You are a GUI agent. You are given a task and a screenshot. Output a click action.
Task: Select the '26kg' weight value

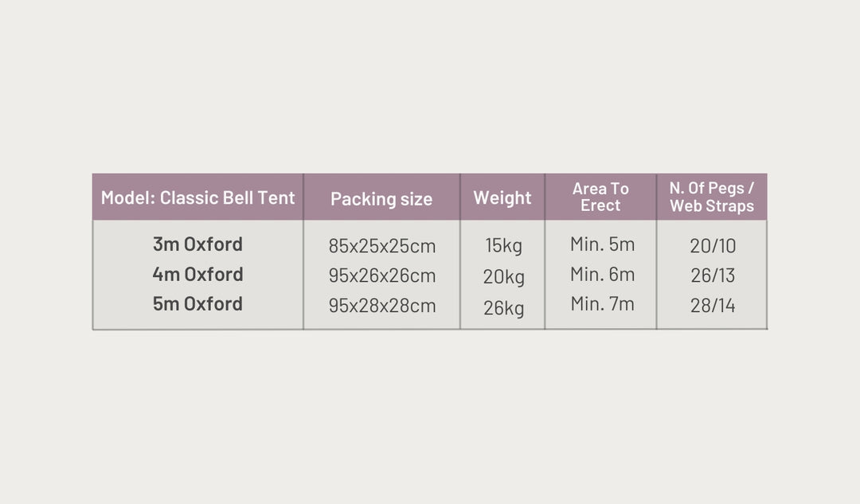click(503, 307)
